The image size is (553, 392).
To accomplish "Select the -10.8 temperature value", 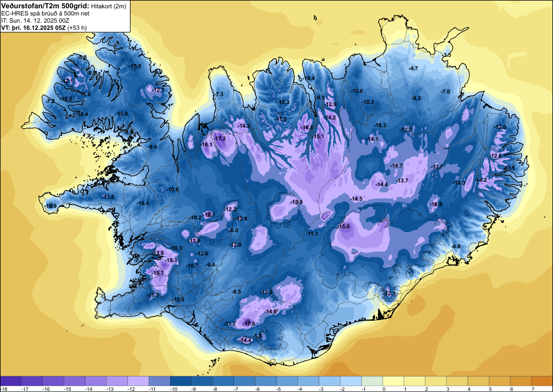I will point(122,113).
